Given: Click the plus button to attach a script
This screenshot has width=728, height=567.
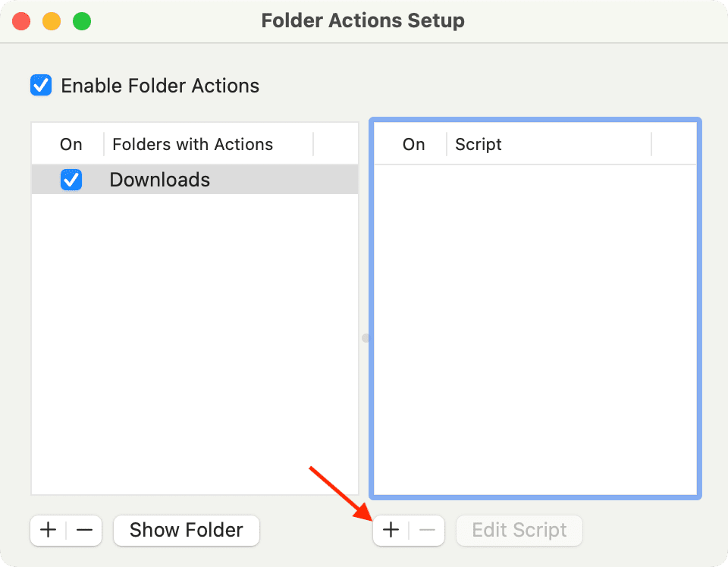Looking at the screenshot, I should click(x=391, y=530).
